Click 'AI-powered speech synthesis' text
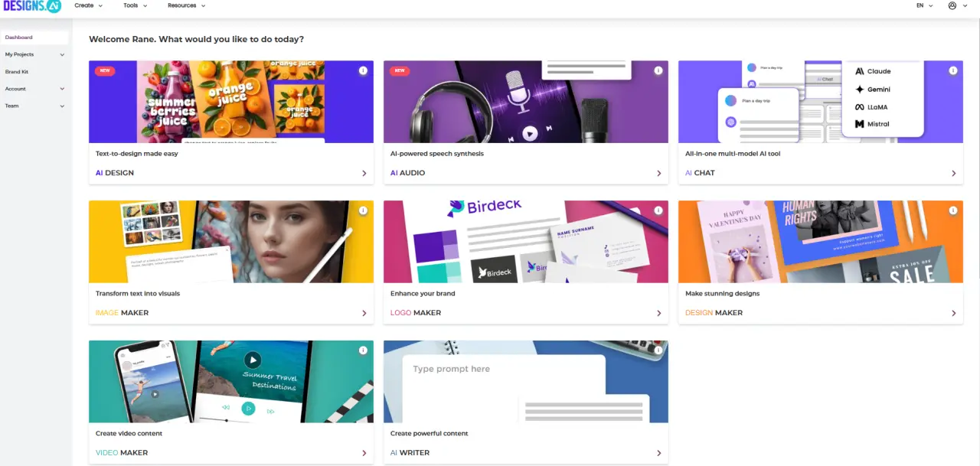This screenshot has height=466, width=980. point(437,154)
